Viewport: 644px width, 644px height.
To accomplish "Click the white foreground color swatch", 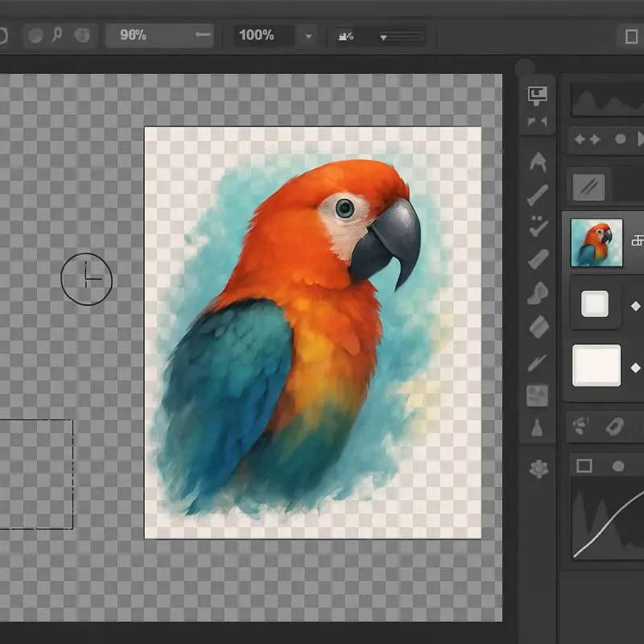I will (x=596, y=366).
